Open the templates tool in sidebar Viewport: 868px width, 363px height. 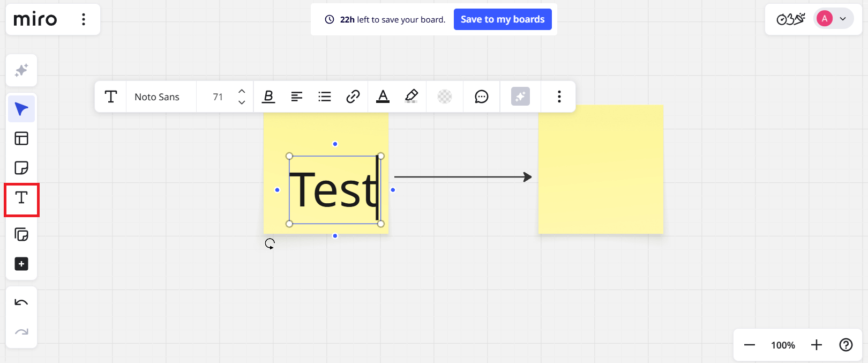21,139
